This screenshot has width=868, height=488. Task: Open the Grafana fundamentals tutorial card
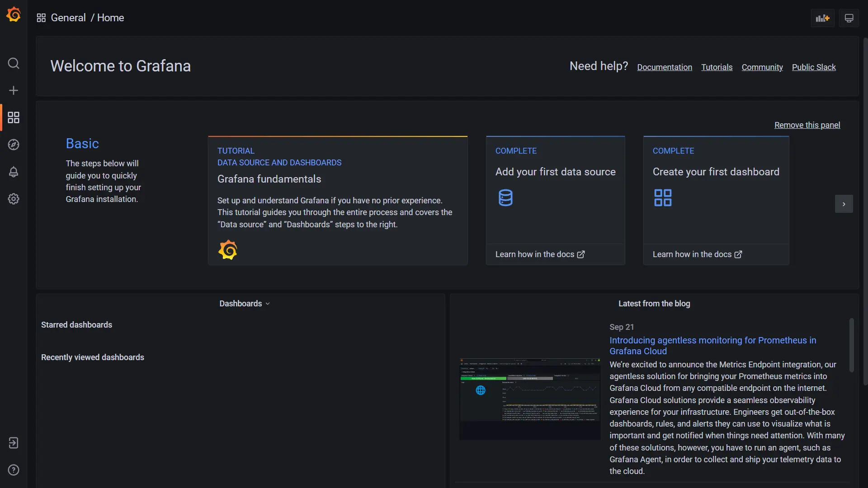point(338,201)
